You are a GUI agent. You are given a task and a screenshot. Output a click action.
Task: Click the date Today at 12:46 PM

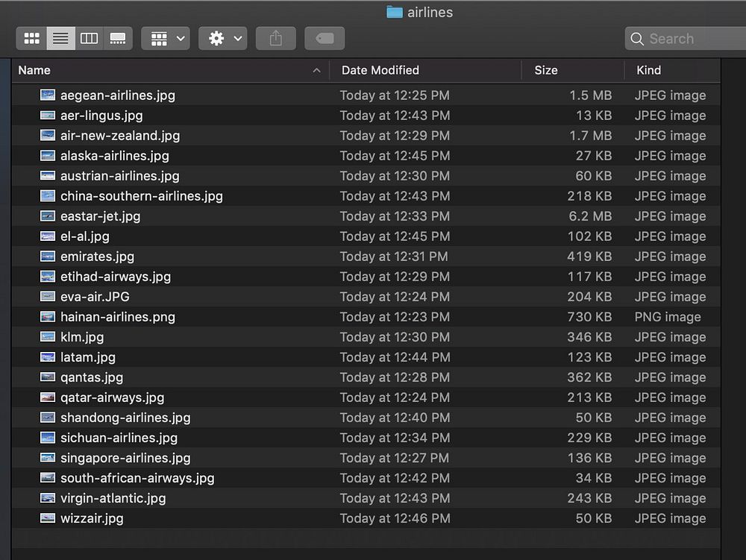(x=395, y=518)
